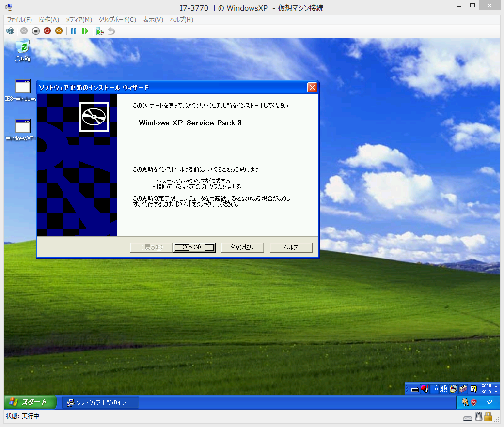Open the クリップボード(C) menu
This screenshot has width=504, height=427.
click(x=117, y=19)
